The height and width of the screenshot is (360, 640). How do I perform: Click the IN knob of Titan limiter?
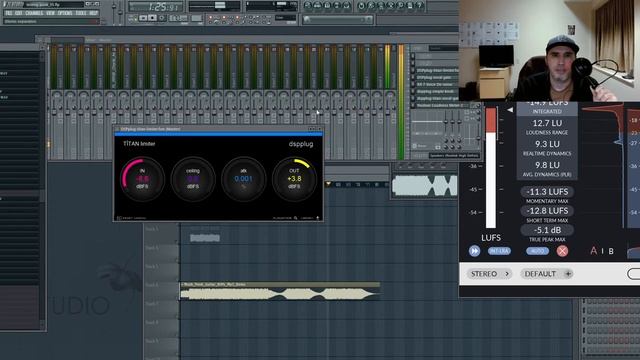[142, 179]
